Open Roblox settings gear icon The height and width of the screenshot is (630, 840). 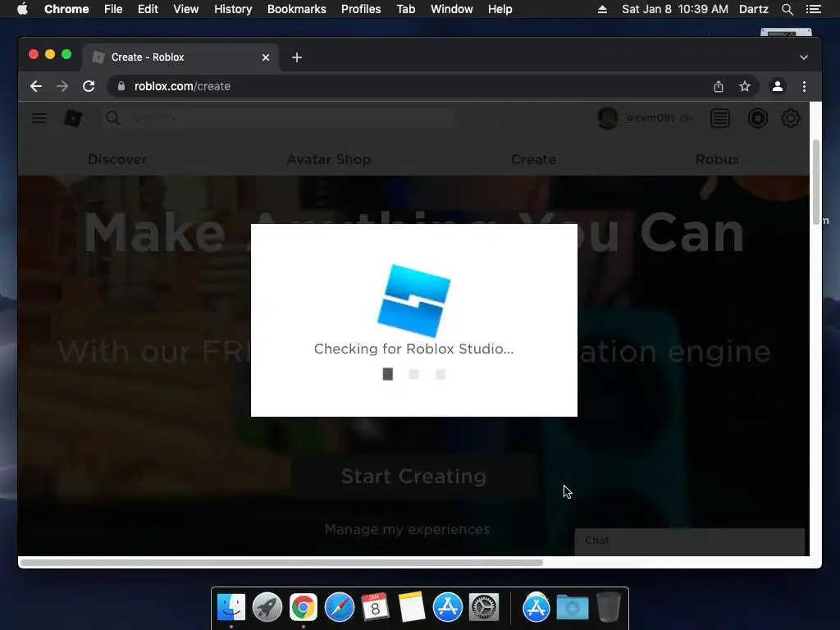coord(791,118)
